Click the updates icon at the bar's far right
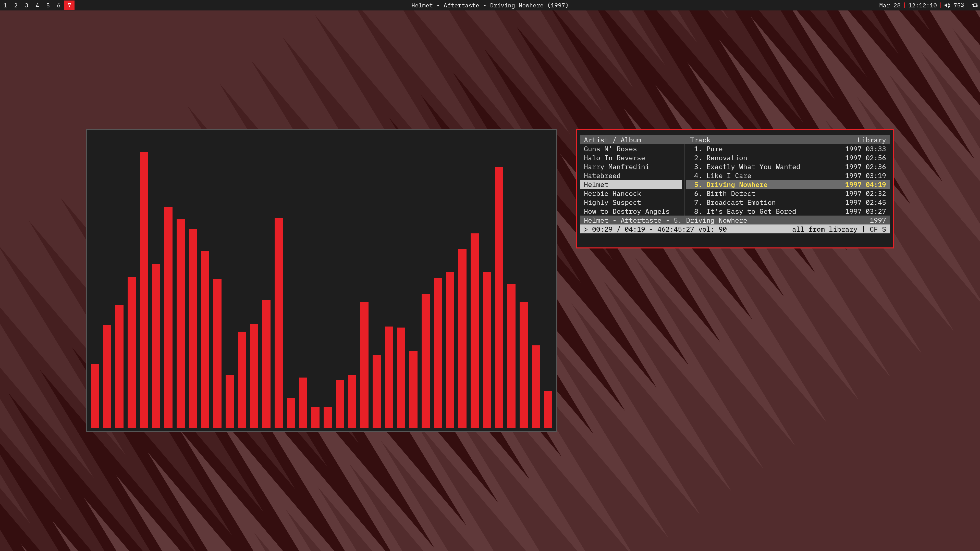Image resolution: width=980 pixels, height=551 pixels. tap(975, 5)
